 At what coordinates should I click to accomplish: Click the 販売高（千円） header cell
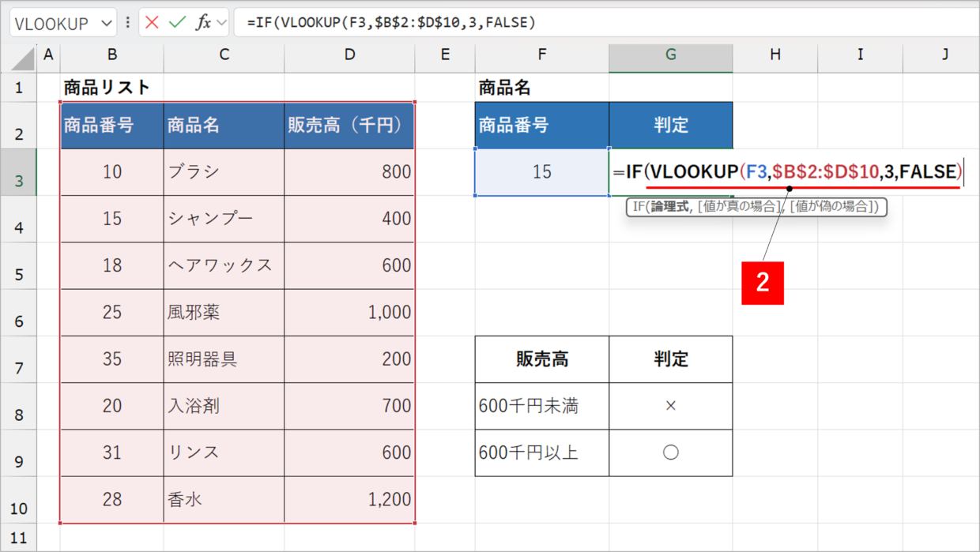click(349, 125)
